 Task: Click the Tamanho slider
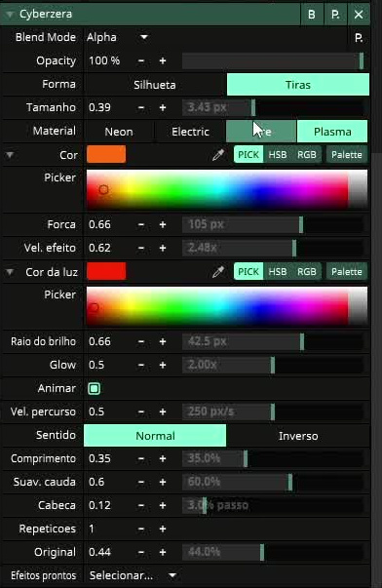pyautogui.click(x=273, y=107)
